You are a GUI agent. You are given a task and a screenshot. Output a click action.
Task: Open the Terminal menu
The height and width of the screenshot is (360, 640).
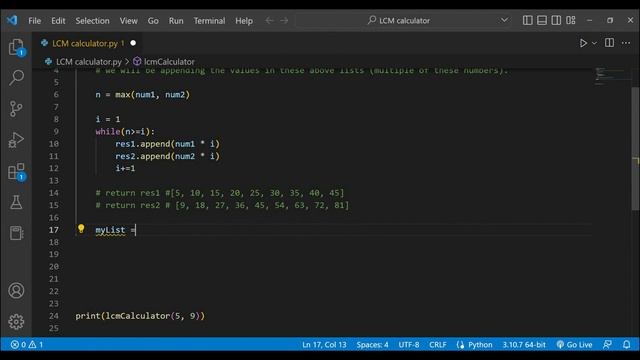point(209,20)
